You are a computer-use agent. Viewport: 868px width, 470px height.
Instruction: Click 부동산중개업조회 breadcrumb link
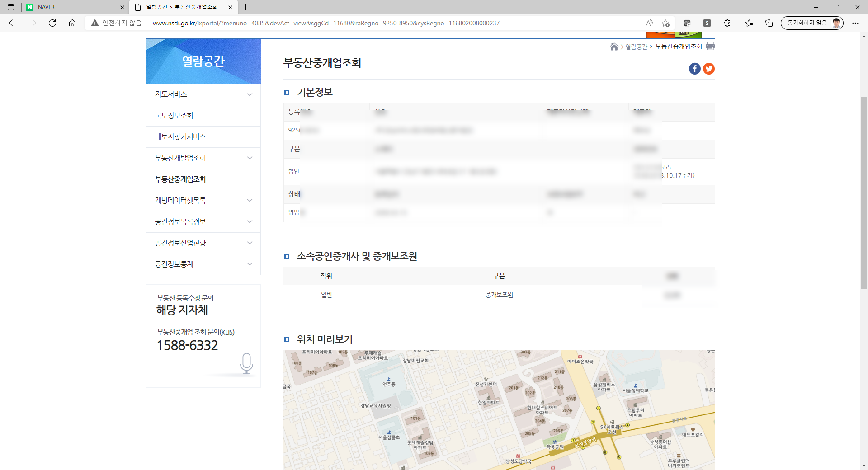tap(679, 47)
